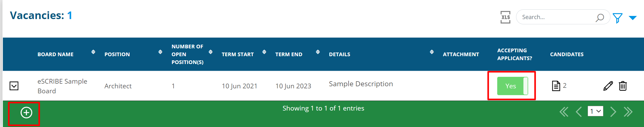Go to the next page
The height and width of the screenshot is (127, 644).
click(613, 112)
